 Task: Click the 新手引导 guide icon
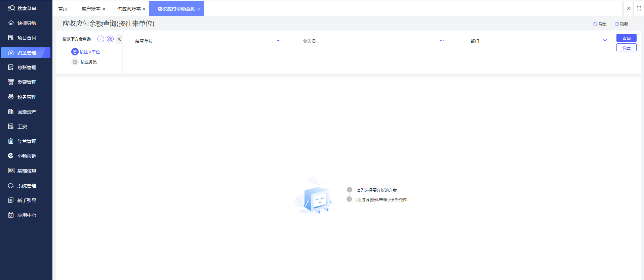[x=11, y=200]
